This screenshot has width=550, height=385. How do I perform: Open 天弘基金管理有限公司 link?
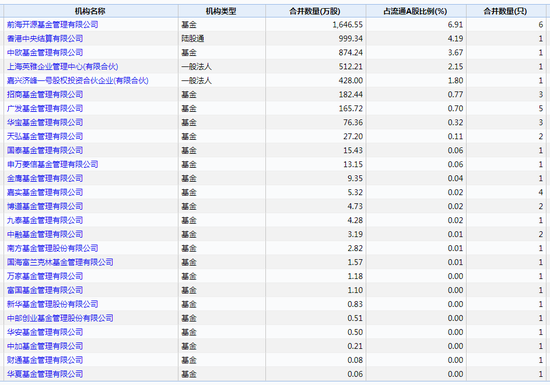click(45, 136)
